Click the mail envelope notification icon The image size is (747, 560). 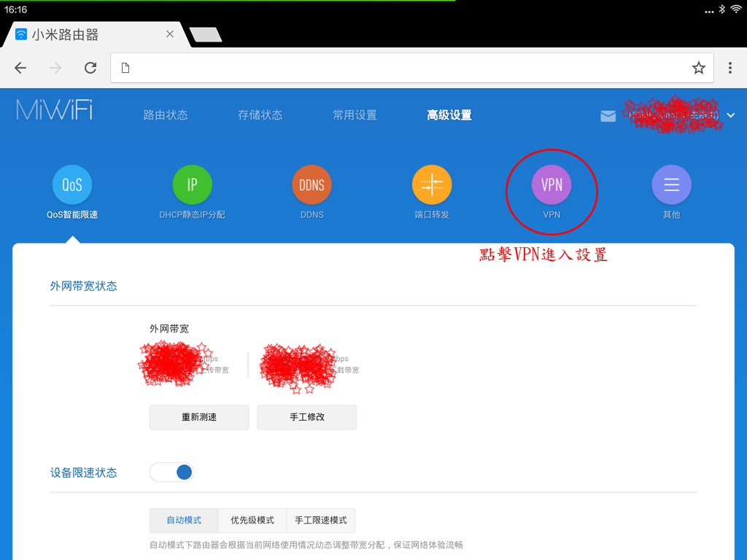point(608,116)
